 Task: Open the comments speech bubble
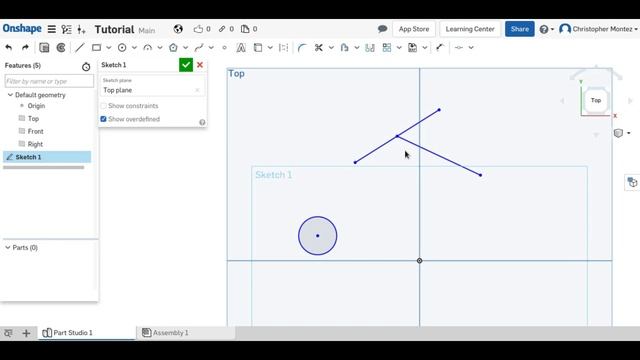382,29
